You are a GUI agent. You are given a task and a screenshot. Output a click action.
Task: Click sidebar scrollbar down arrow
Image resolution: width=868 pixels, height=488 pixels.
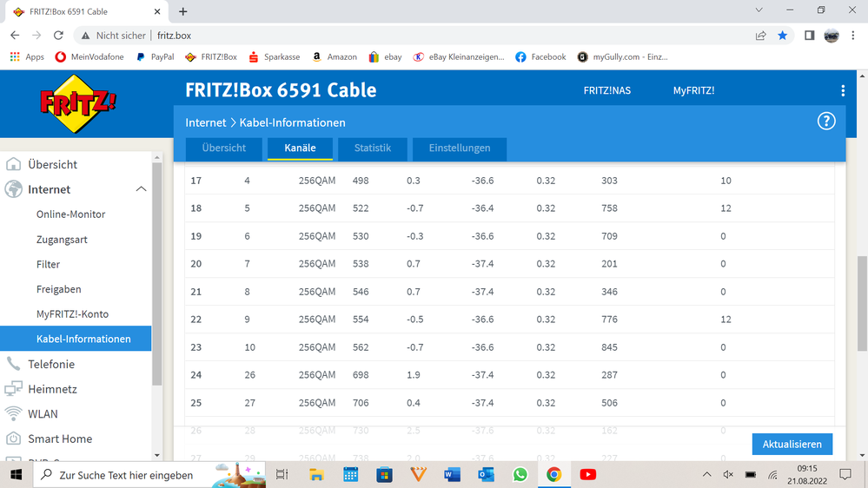(x=157, y=455)
